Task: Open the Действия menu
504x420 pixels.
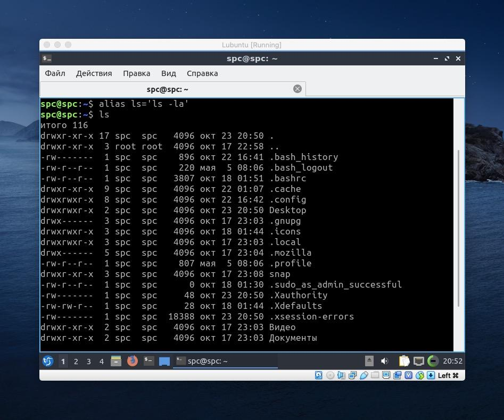Action: [94, 73]
